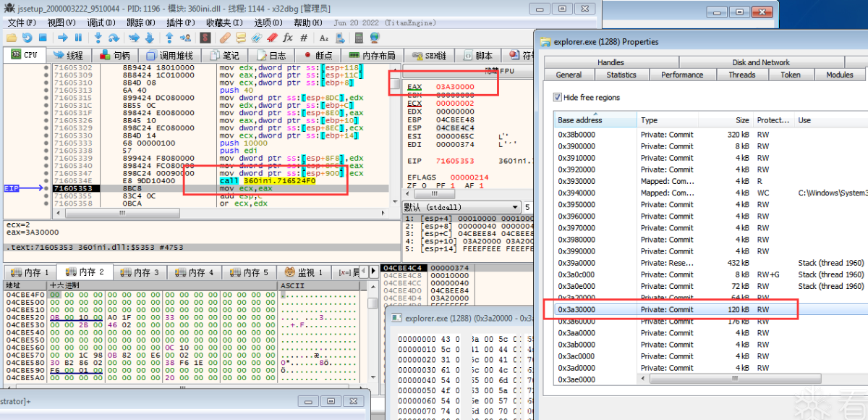
Task: Stop debugging with the square icon
Action: (x=43, y=38)
